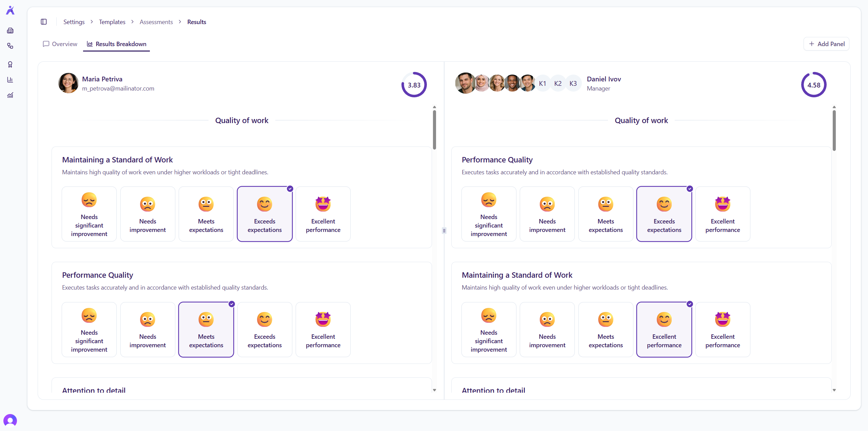Click Maria's 3.83 score ring
868x431 pixels.
click(x=414, y=85)
